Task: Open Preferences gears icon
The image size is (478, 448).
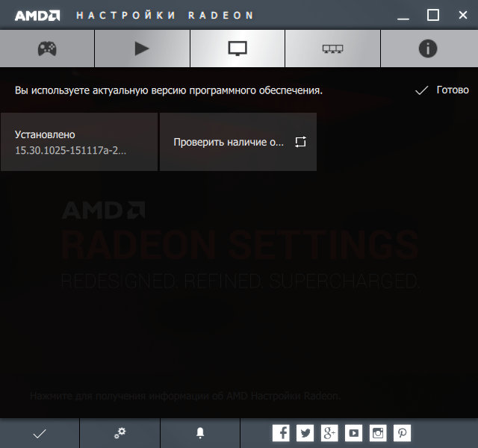Action: click(x=119, y=433)
